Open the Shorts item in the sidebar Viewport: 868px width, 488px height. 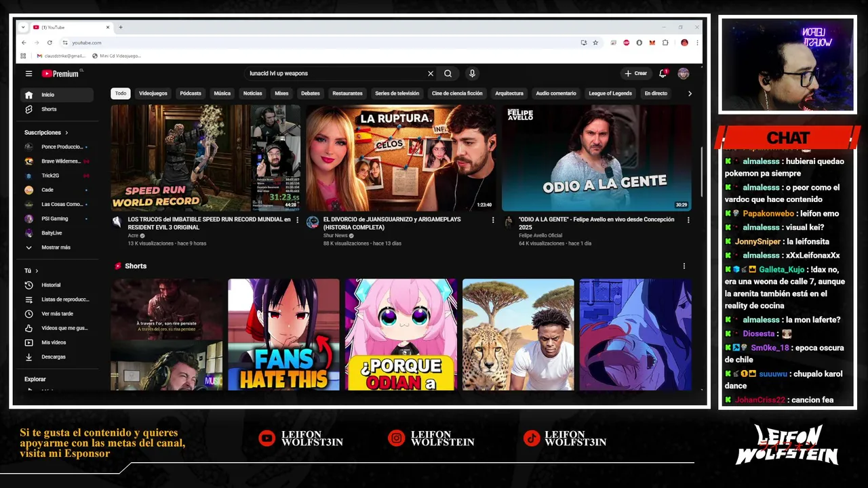[x=57, y=109]
